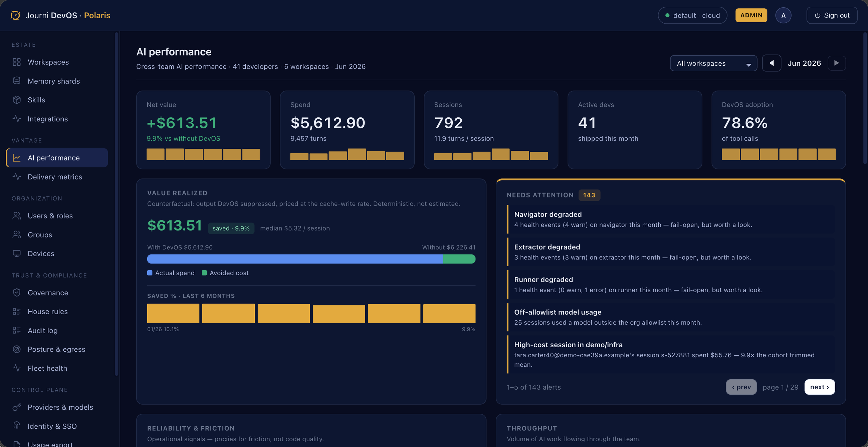Screen dimensions: 868x447
Task: Open the Extractor degraded alert
Action: pyautogui.click(x=671, y=252)
